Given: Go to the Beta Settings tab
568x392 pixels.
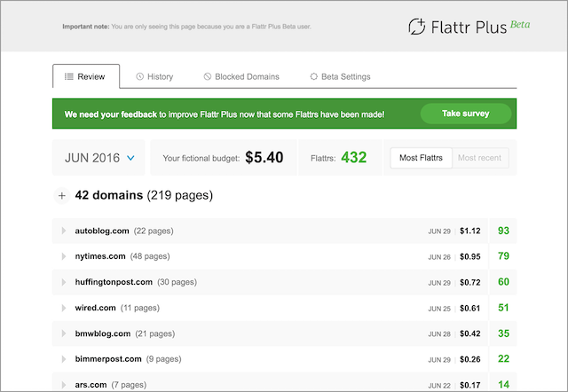Looking at the screenshot, I should pos(340,76).
